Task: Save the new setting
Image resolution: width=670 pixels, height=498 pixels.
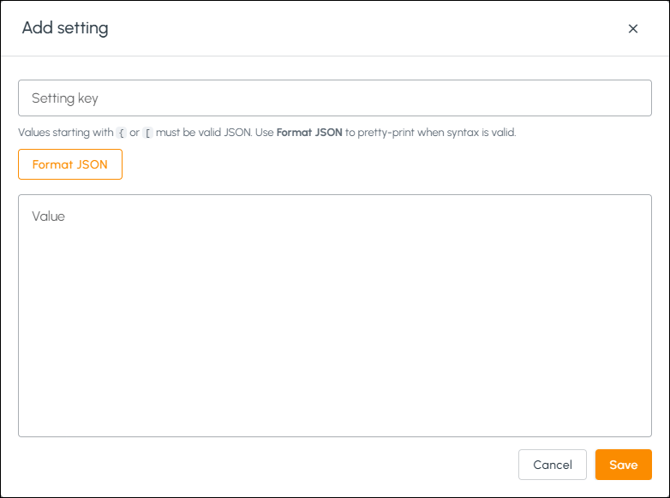Action: coord(623,465)
